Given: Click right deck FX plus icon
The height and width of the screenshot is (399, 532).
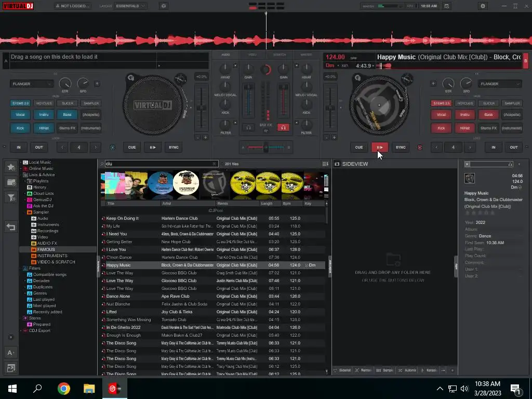Looking at the screenshot, I should coord(433,84).
